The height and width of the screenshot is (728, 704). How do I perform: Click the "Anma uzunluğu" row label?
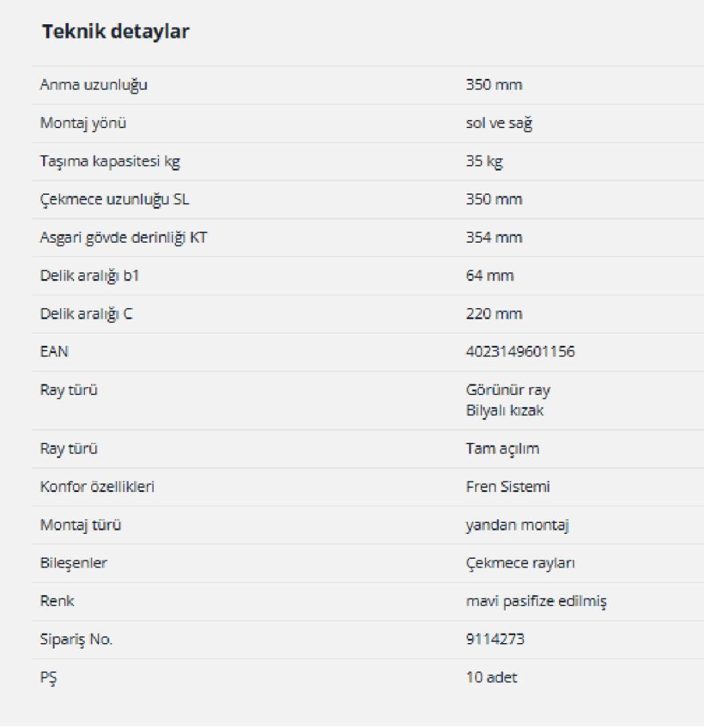click(x=94, y=86)
